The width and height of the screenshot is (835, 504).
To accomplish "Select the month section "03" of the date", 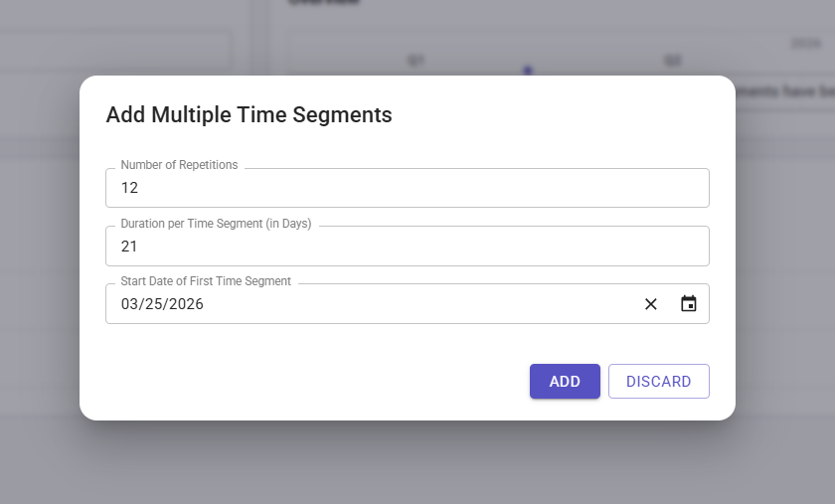I will (x=131, y=304).
